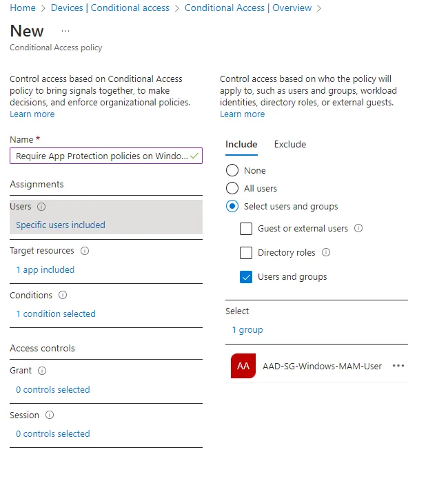448x483 pixels.
Task: Click the info icon next to Grant
Action: click(x=42, y=371)
